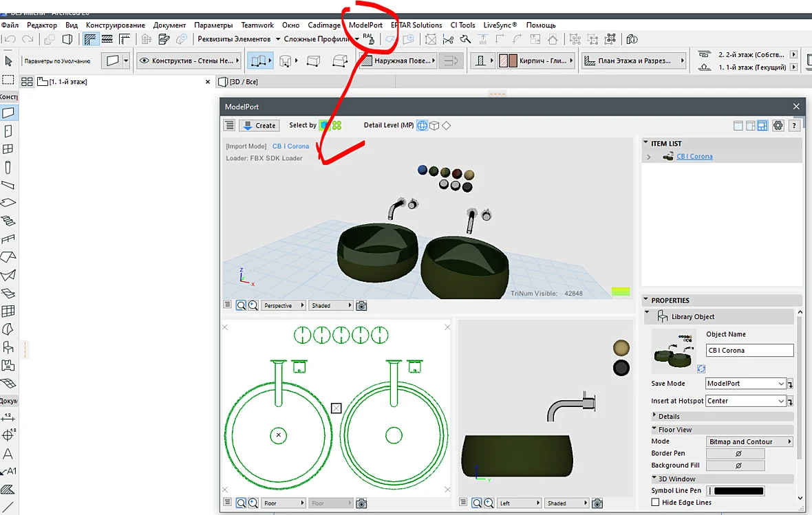The width and height of the screenshot is (812, 515).
Task: Select the Curtain Wall tool icon
Action: 8,311
